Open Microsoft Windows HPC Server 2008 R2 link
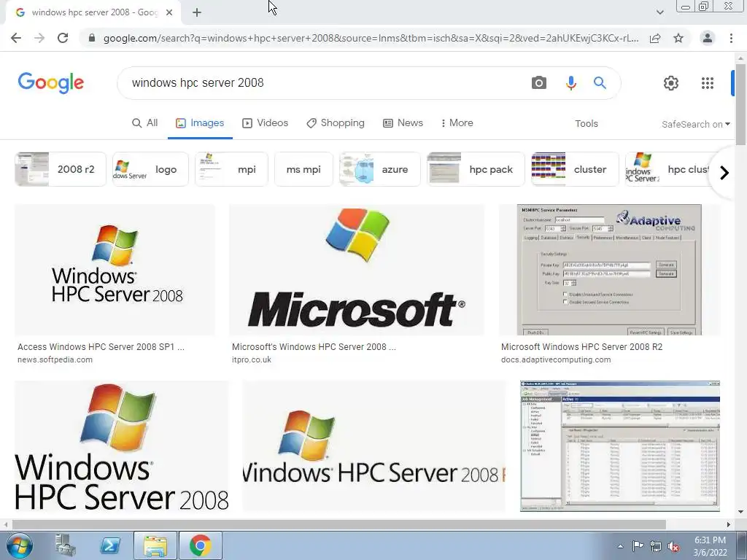Viewport: 747px width, 560px height. tap(581, 346)
